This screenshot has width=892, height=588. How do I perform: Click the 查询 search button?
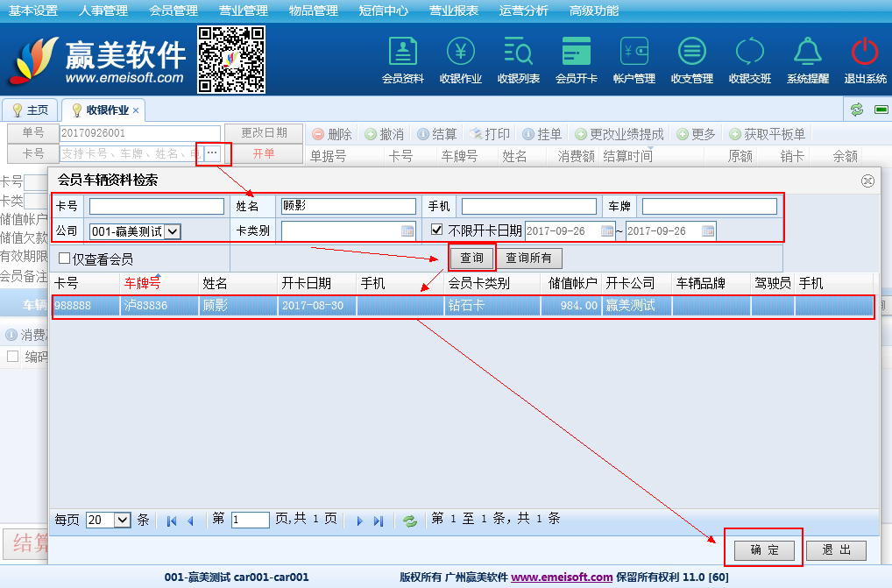click(x=471, y=259)
